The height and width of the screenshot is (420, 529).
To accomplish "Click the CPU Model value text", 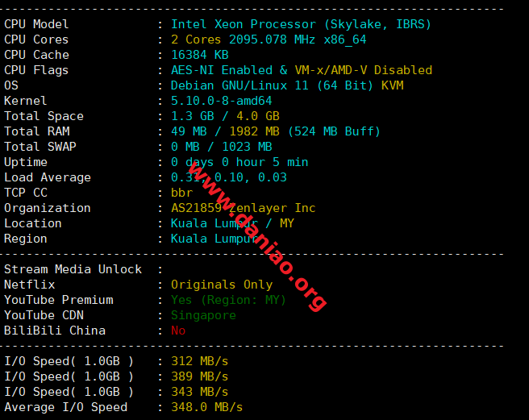I will pos(301,24).
